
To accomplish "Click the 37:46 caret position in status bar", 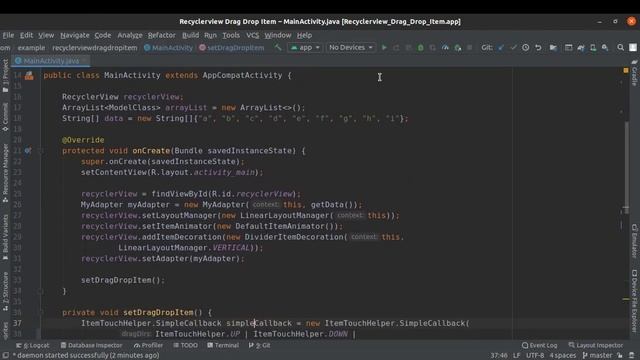I will [x=499, y=356].
